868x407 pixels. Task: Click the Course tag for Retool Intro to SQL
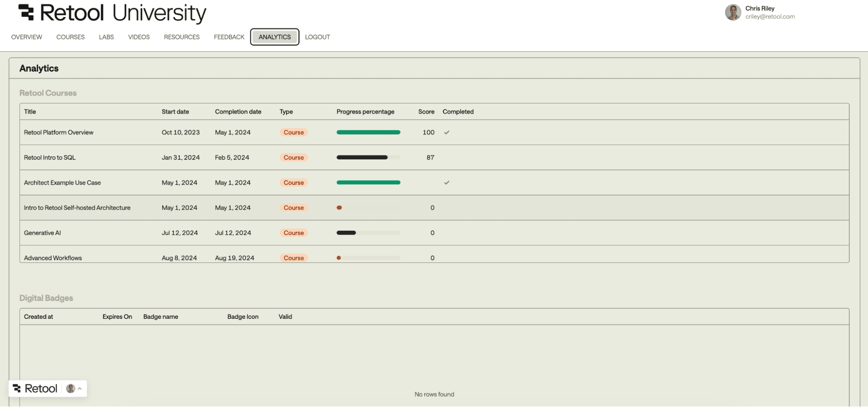294,157
